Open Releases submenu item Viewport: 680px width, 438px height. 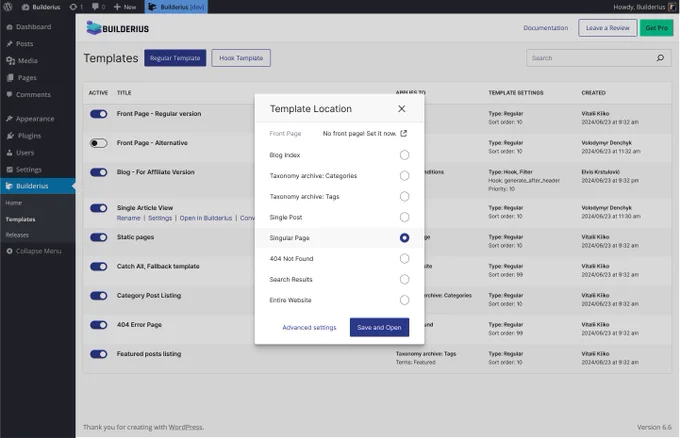[x=17, y=235]
